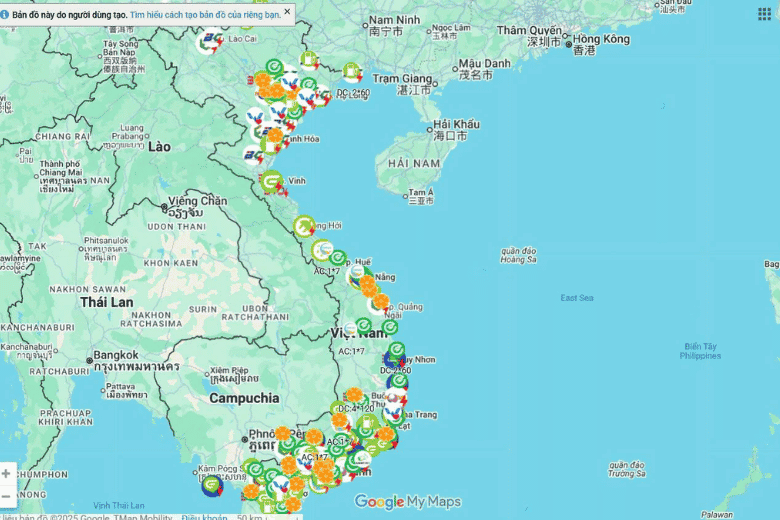
Task: Zoom out with the minus button
Action: click(6, 496)
